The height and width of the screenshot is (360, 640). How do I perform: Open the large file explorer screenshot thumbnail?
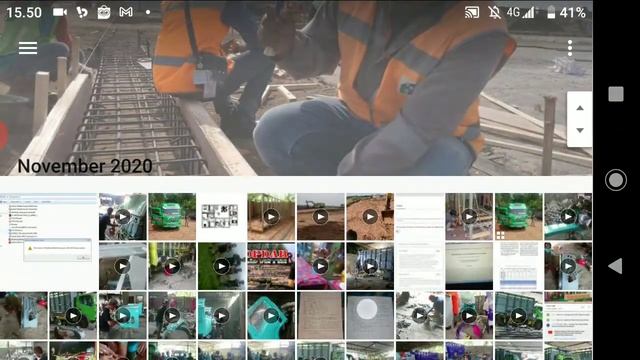click(49, 241)
